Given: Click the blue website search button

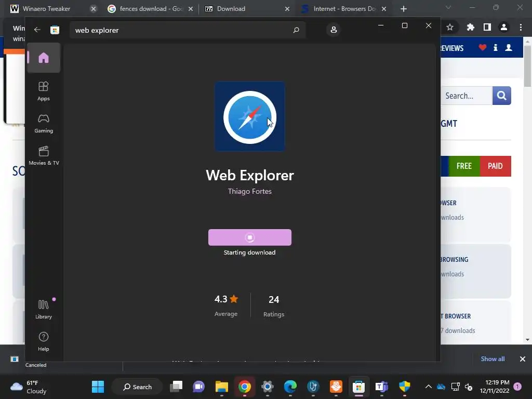Looking at the screenshot, I should [502, 96].
